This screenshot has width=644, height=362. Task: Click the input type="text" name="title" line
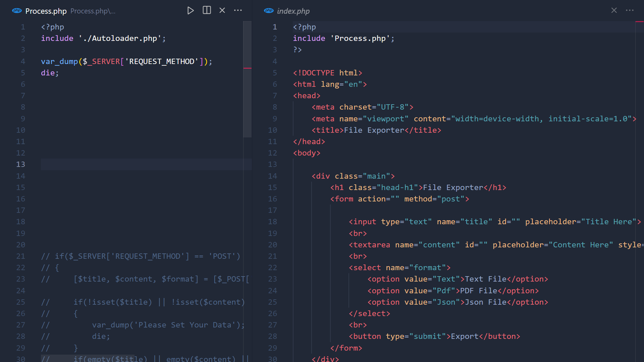[495, 222]
